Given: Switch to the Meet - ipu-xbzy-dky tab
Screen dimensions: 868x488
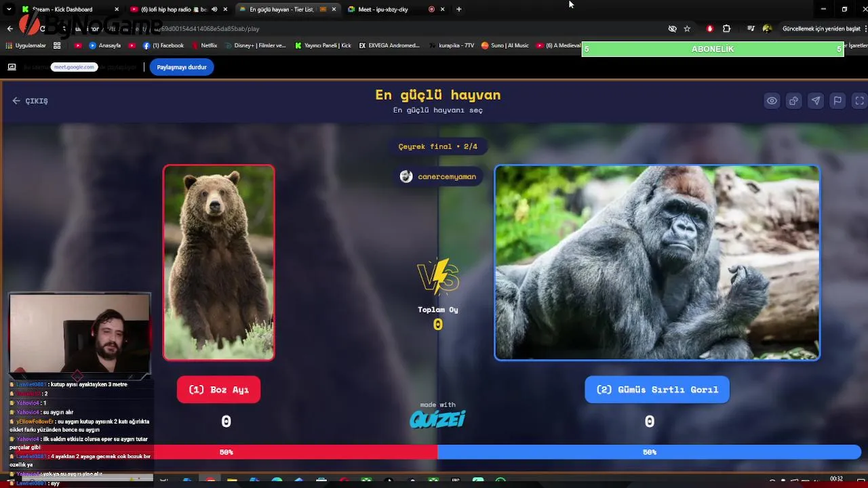Looking at the screenshot, I should (x=395, y=9).
